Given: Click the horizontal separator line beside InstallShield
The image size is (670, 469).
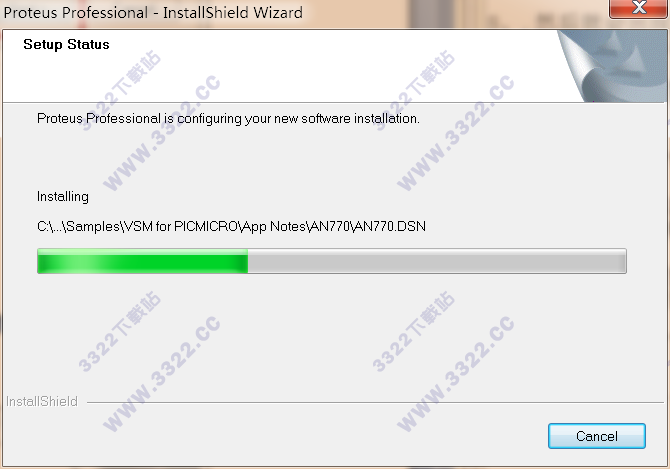Looking at the screenshot, I should pos(375,402).
